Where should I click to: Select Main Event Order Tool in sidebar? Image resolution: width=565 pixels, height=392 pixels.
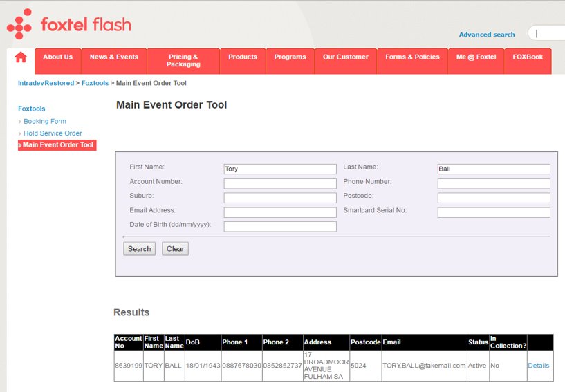pos(57,145)
